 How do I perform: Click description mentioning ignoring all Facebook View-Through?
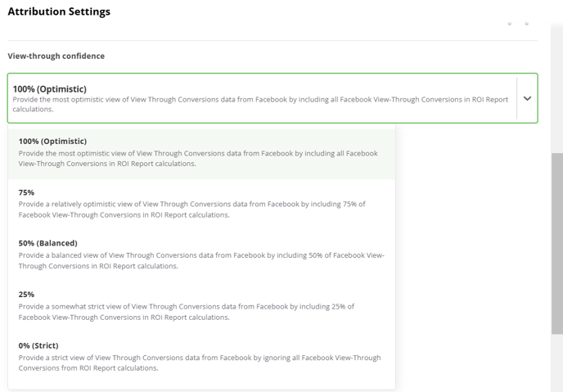200,363
